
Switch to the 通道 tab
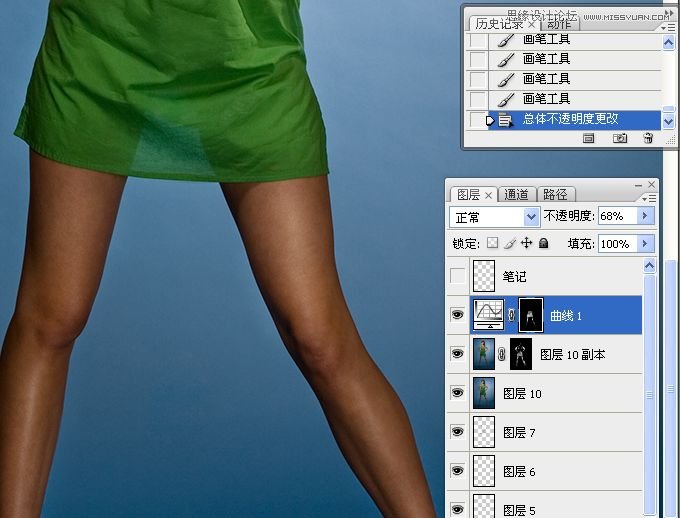pos(516,195)
